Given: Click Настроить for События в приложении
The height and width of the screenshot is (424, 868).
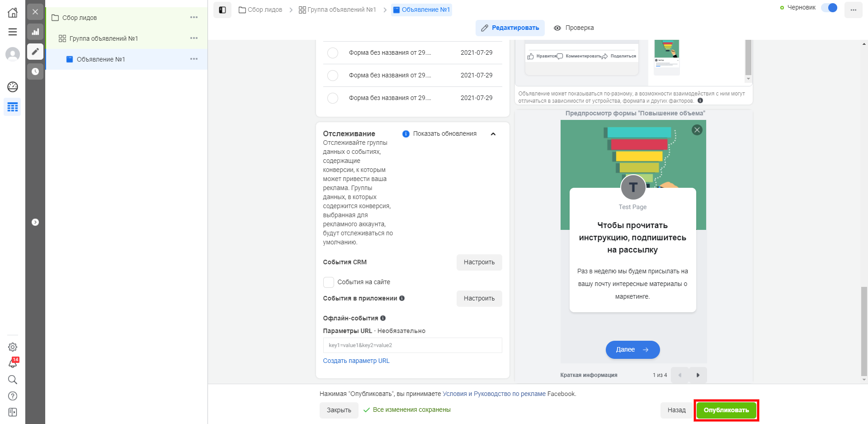Looking at the screenshot, I should [x=479, y=299].
